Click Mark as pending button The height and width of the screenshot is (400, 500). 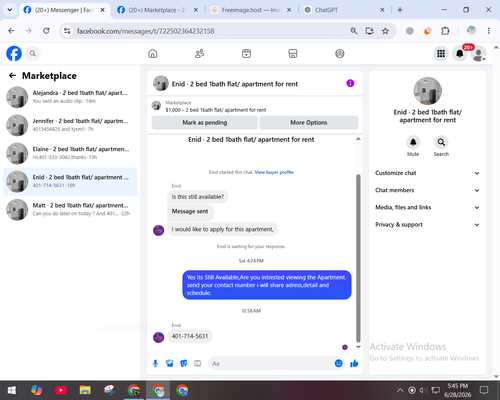(x=205, y=123)
